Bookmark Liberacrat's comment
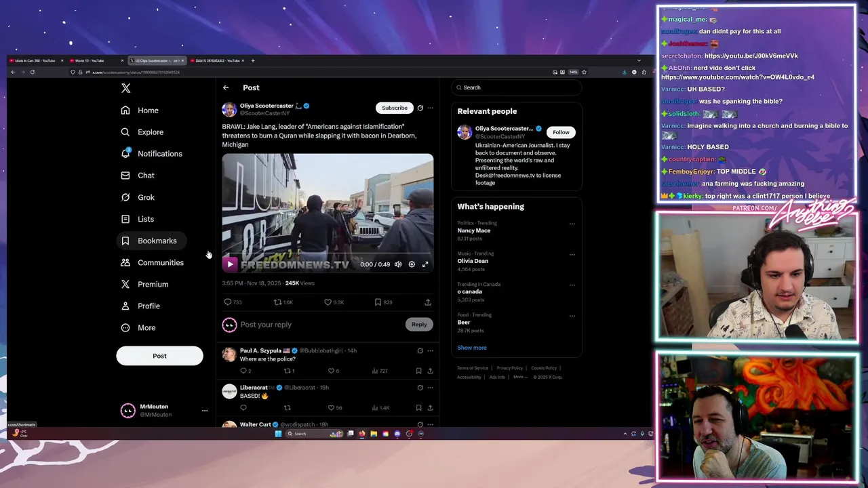Image resolution: width=868 pixels, height=488 pixels. tap(418, 408)
